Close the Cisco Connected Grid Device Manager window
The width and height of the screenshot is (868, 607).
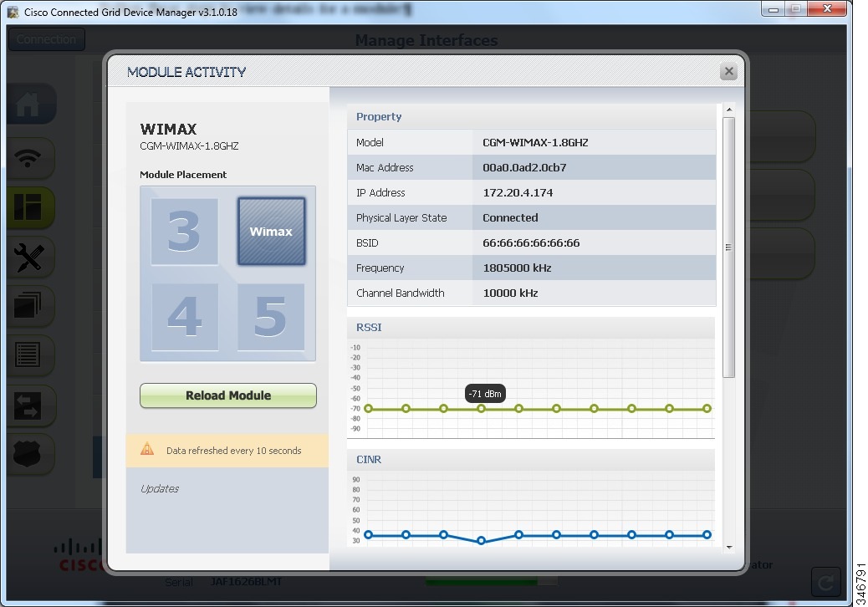click(x=828, y=9)
